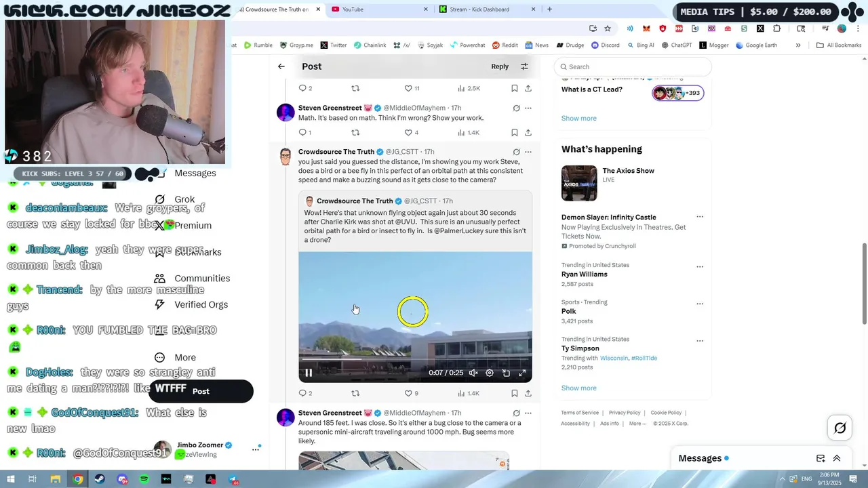Image resolution: width=868 pixels, height=488 pixels.
Task: Go back with the Post arrow
Action: click(281, 66)
